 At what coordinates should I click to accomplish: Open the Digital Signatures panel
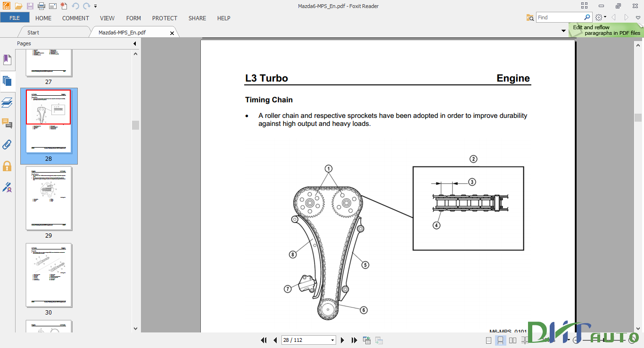(x=7, y=187)
